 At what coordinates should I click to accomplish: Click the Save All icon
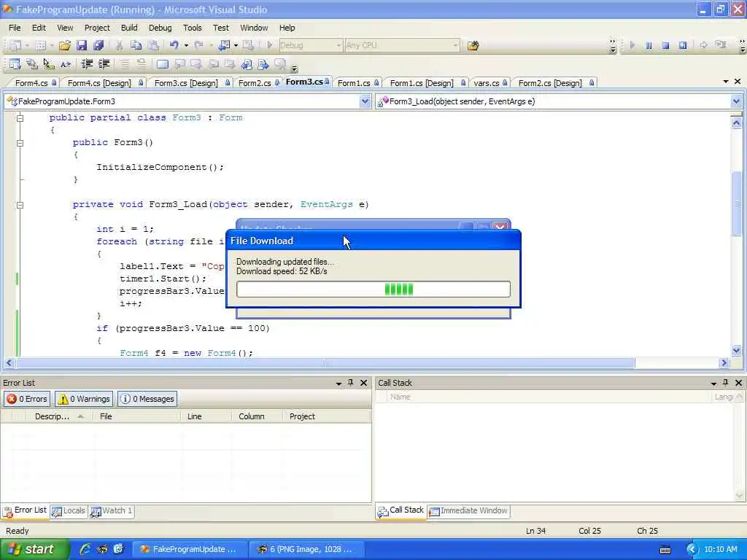tap(98, 45)
